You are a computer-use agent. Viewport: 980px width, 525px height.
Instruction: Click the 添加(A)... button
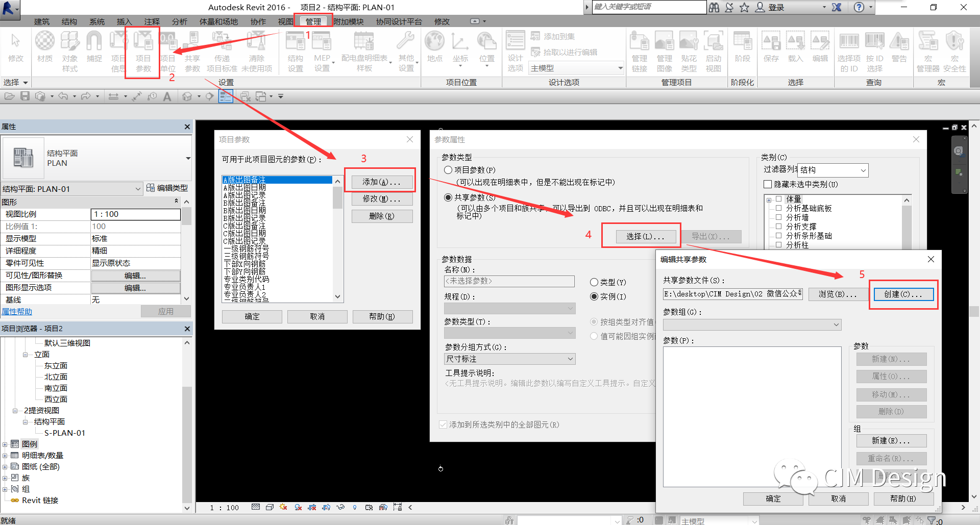pos(382,182)
